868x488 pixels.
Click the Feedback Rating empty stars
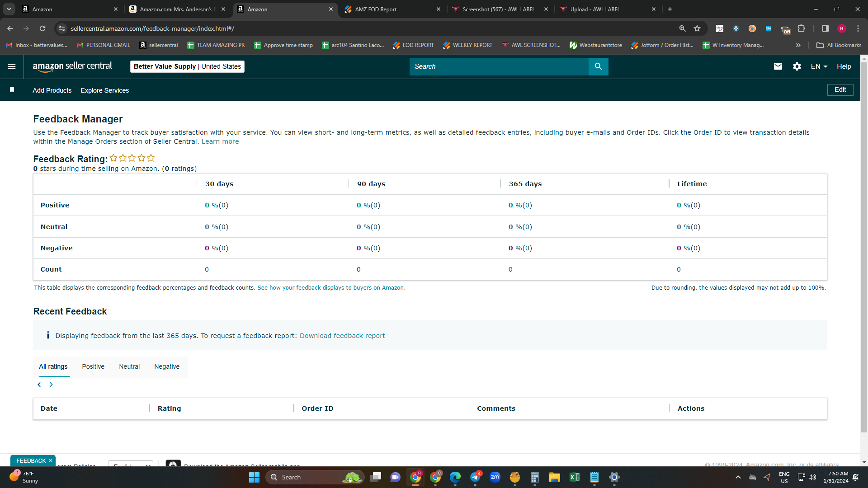132,158
